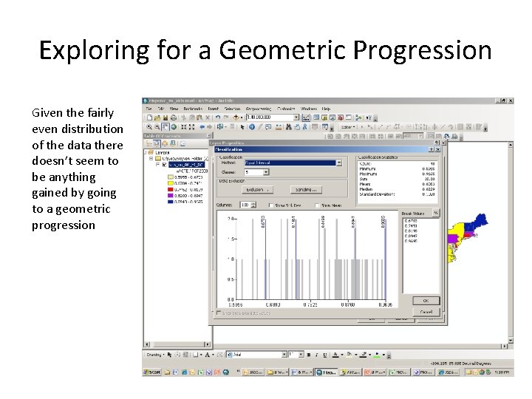
Task: Click the Add Data plus icon
Action: coord(236,117)
